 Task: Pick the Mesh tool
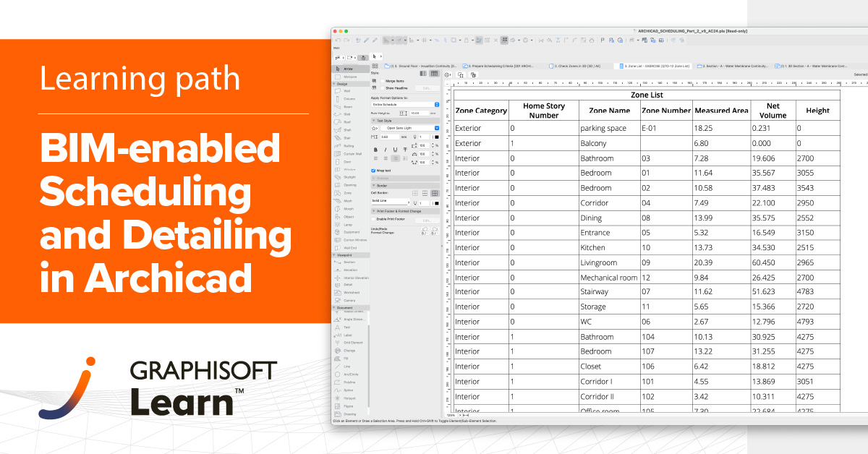[349, 201]
